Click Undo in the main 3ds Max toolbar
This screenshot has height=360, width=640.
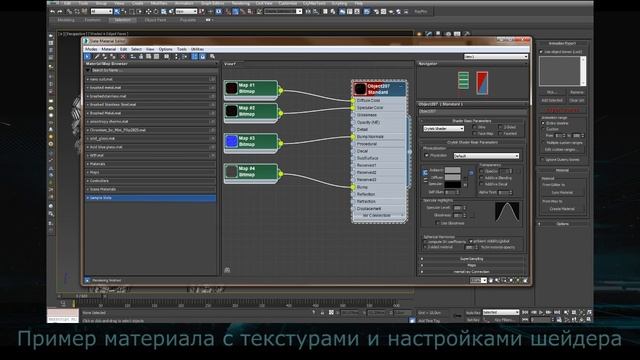[x=52, y=12]
